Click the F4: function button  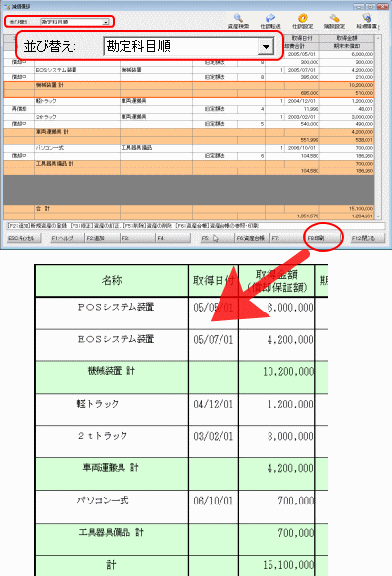coord(173,238)
